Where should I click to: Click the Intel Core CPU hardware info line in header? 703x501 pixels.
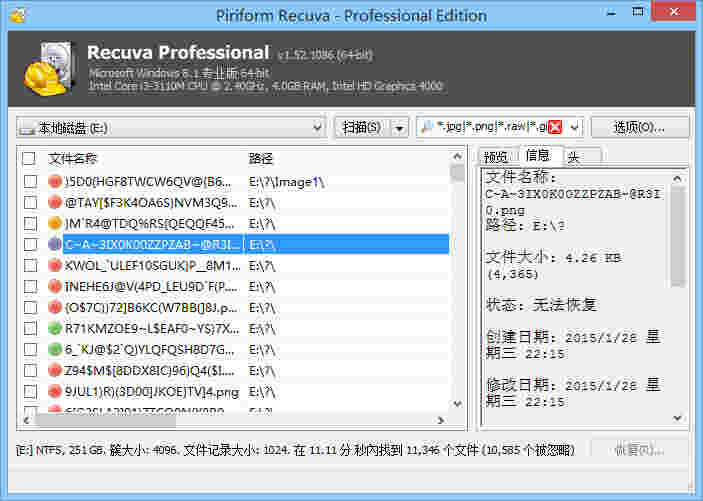(x=265, y=86)
